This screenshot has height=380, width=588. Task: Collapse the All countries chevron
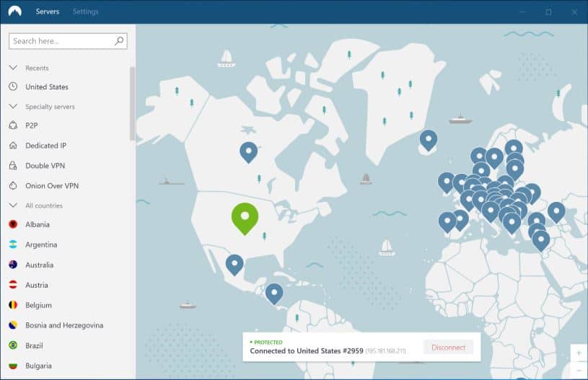click(x=13, y=206)
